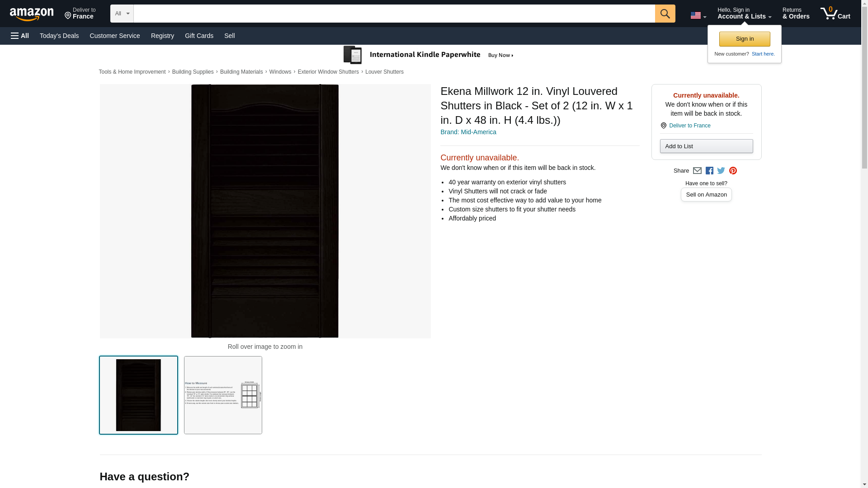Open the All hamburger menu

click(20, 36)
